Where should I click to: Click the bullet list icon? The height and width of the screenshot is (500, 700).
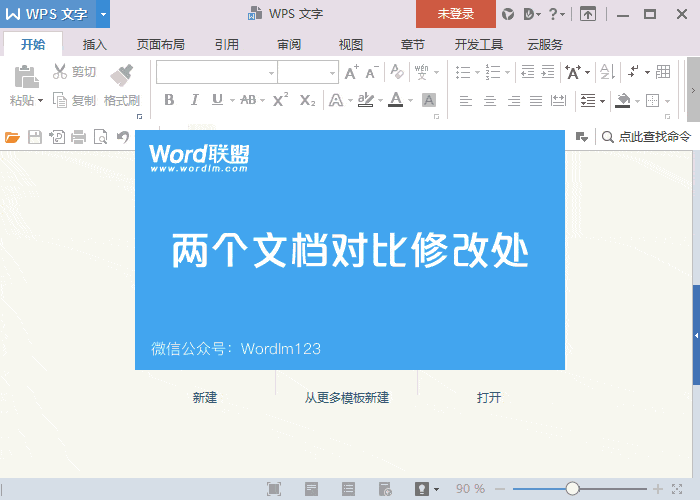tap(463, 72)
